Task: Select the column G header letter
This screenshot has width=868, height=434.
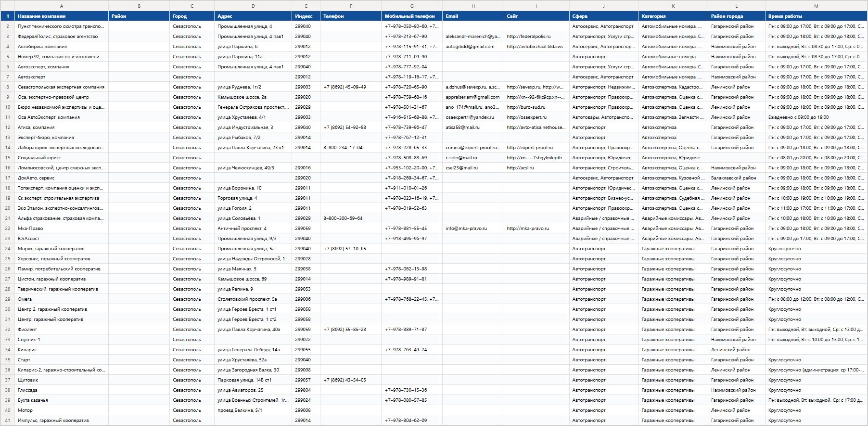Action: (412, 6)
